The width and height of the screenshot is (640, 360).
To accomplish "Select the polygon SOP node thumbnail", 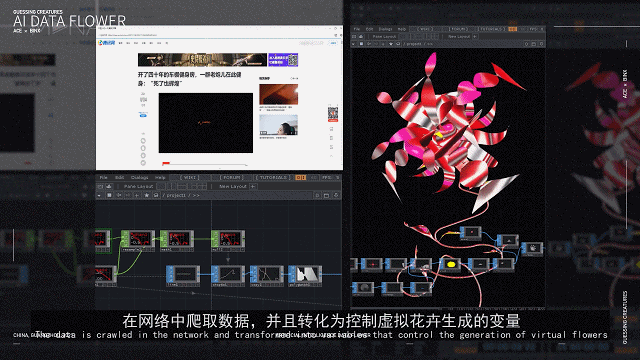I will [x=307, y=274].
